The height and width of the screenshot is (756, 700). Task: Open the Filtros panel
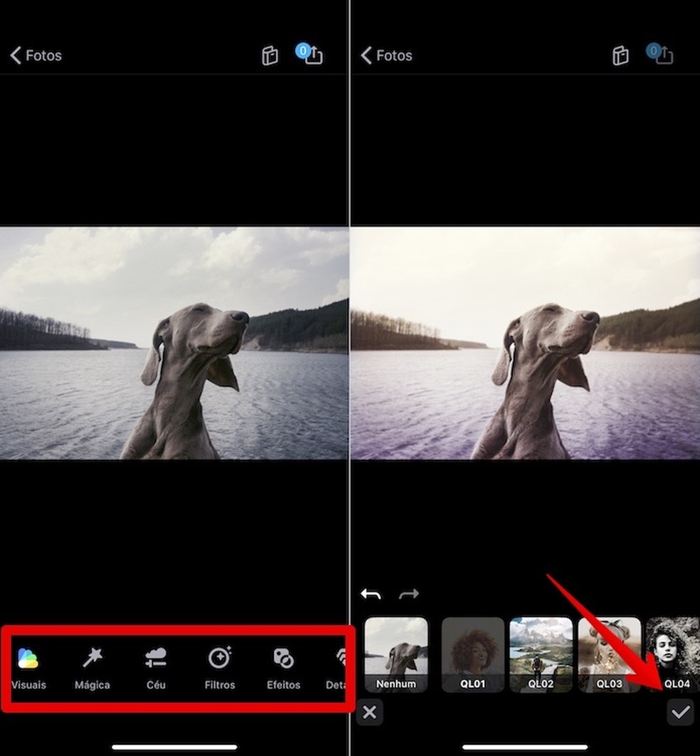pyautogui.click(x=219, y=669)
